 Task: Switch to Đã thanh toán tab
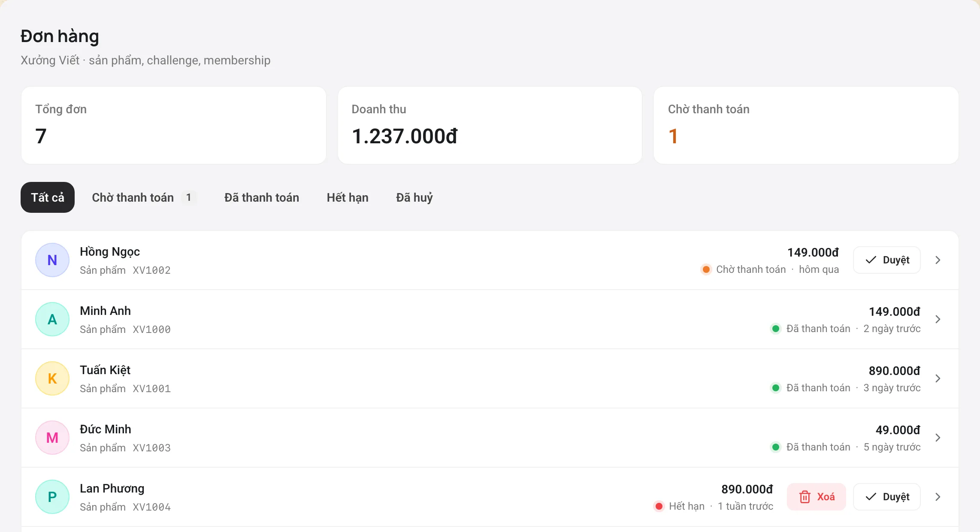click(262, 197)
